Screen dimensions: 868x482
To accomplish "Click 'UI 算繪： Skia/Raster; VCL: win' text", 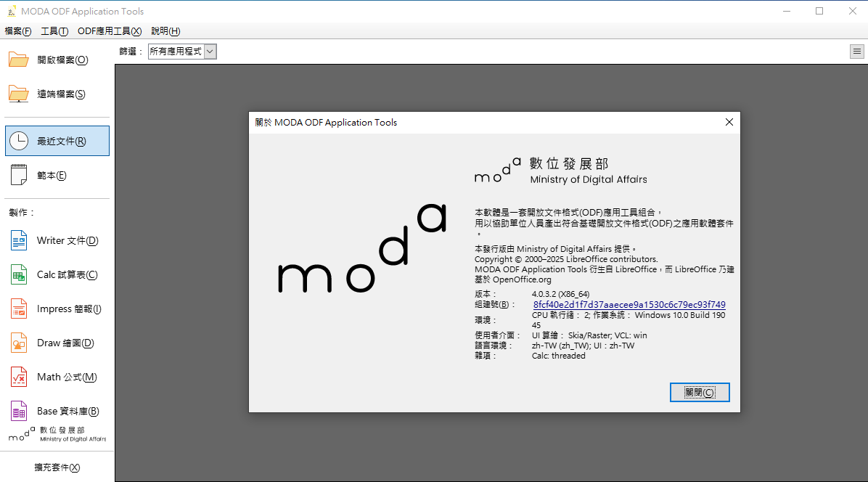I will click(x=589, y=335).
